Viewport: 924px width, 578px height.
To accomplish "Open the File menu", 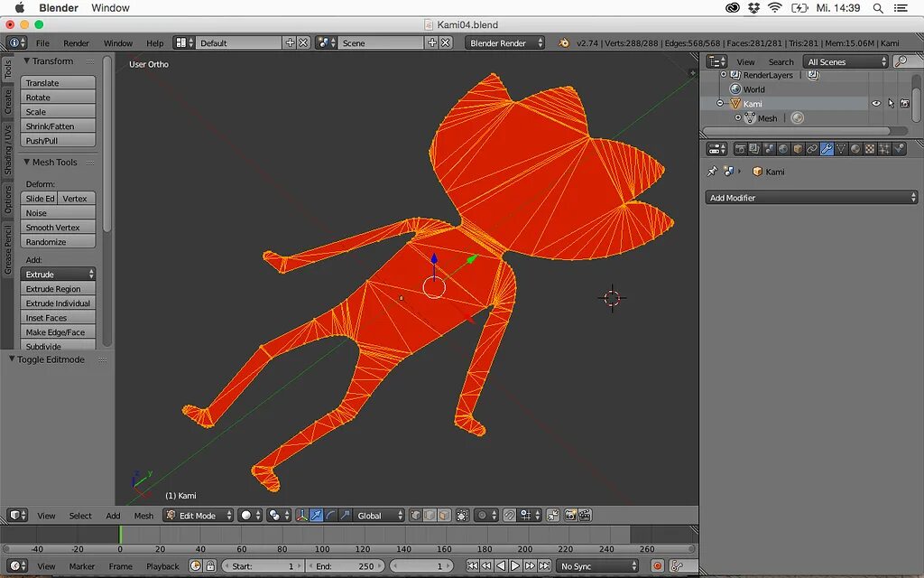I will (x=42, y=43).
